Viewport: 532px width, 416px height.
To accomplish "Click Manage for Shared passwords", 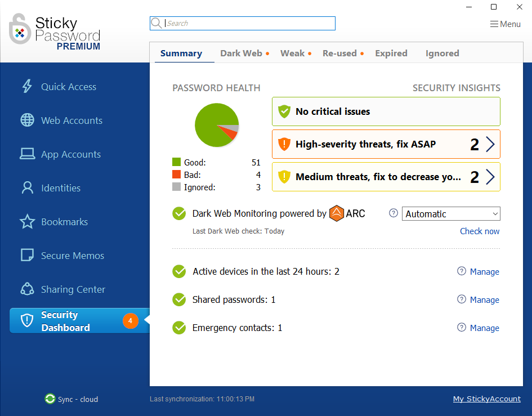I will click(485, 299).
